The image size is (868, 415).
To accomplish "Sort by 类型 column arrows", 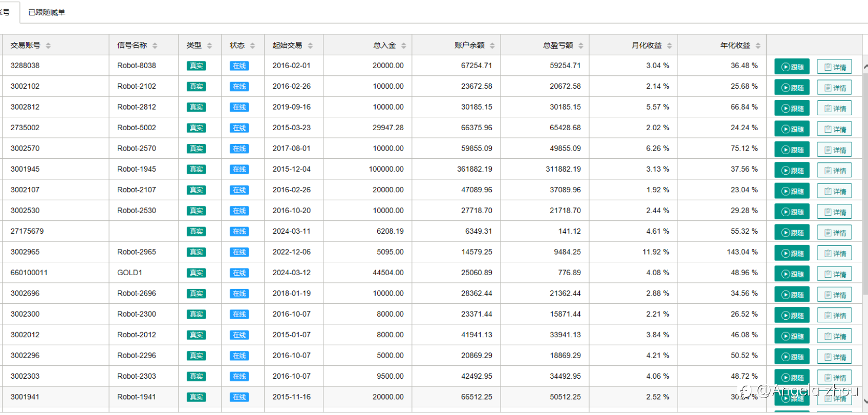I will click(209, 46).
